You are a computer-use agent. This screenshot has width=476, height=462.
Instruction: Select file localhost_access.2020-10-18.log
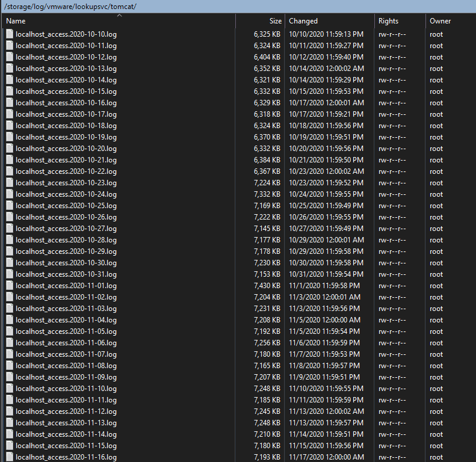(66, 126)
